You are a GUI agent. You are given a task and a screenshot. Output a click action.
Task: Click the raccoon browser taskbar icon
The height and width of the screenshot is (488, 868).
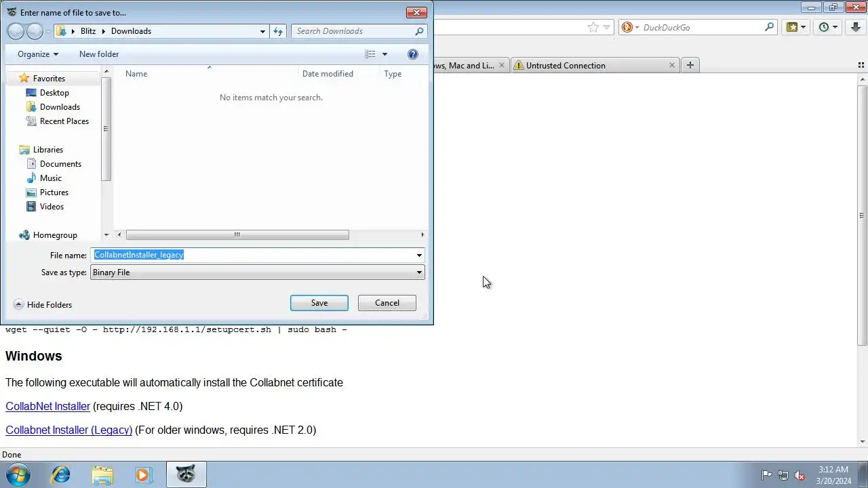(x=186, y=474)
